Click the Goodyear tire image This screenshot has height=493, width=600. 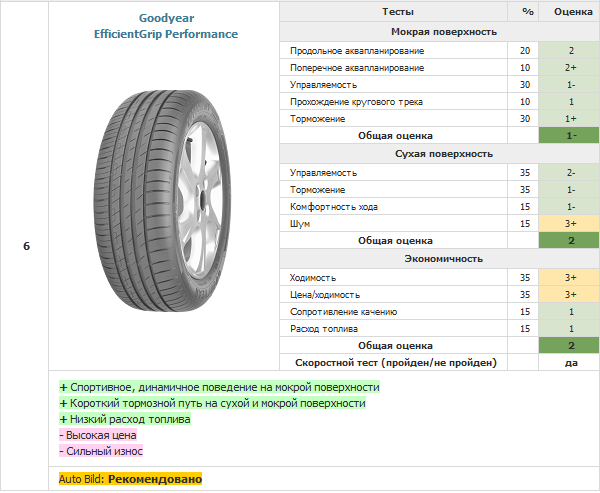click(162, 201)
